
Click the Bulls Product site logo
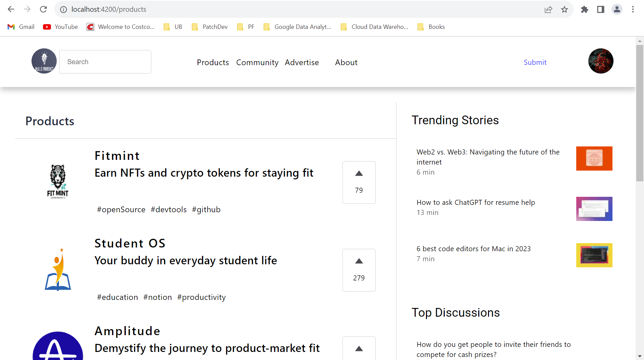coord(44,61)
